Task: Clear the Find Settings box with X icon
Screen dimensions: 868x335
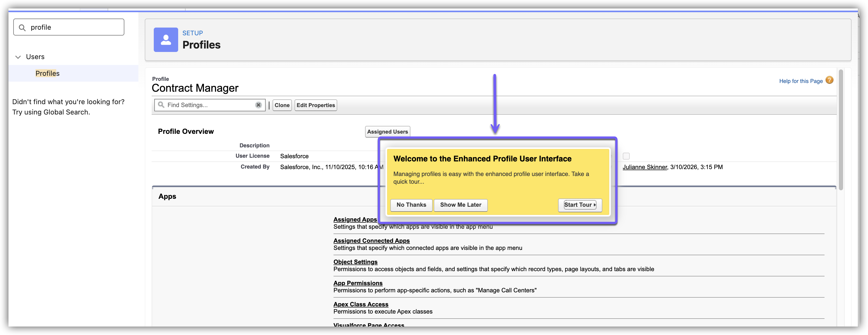Action: [258, 105]
